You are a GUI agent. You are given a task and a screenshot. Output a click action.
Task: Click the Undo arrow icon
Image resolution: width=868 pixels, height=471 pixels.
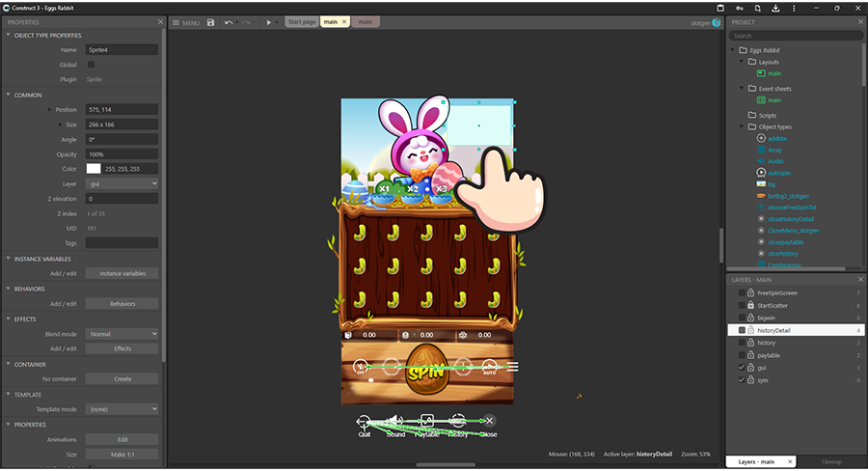click(x=229, y=22)
